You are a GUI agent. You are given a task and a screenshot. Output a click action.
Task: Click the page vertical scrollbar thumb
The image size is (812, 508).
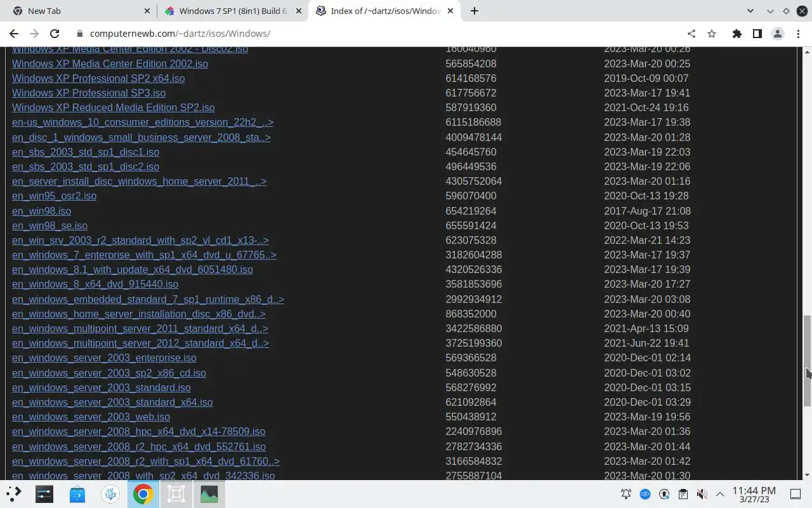coord(807,361)
